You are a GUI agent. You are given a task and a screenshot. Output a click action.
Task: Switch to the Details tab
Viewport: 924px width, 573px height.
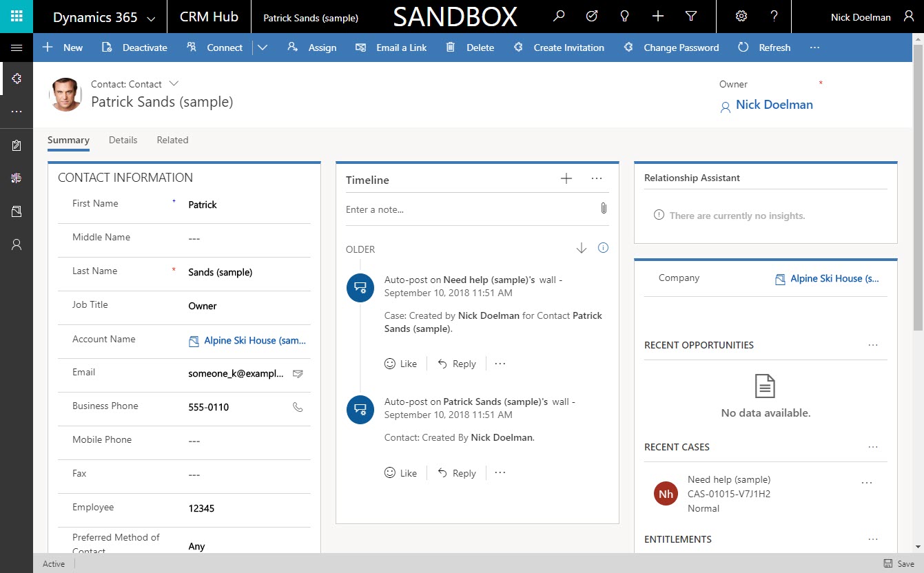(x=123, y=140)
